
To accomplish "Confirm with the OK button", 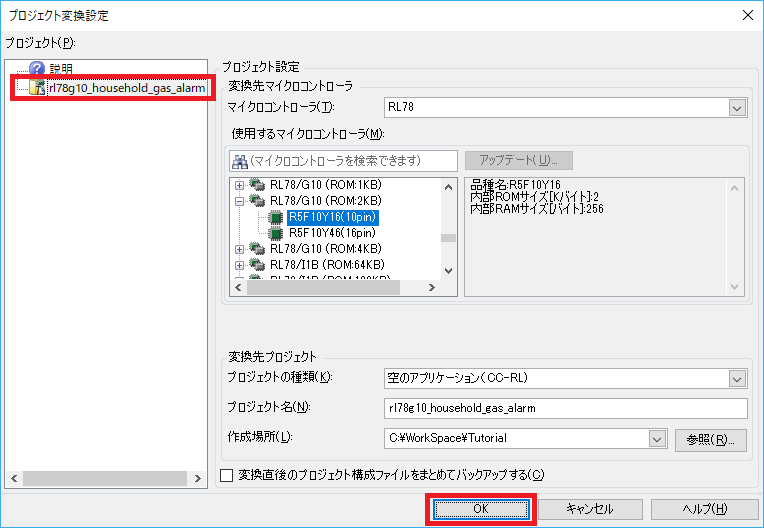I will [481, 509].
